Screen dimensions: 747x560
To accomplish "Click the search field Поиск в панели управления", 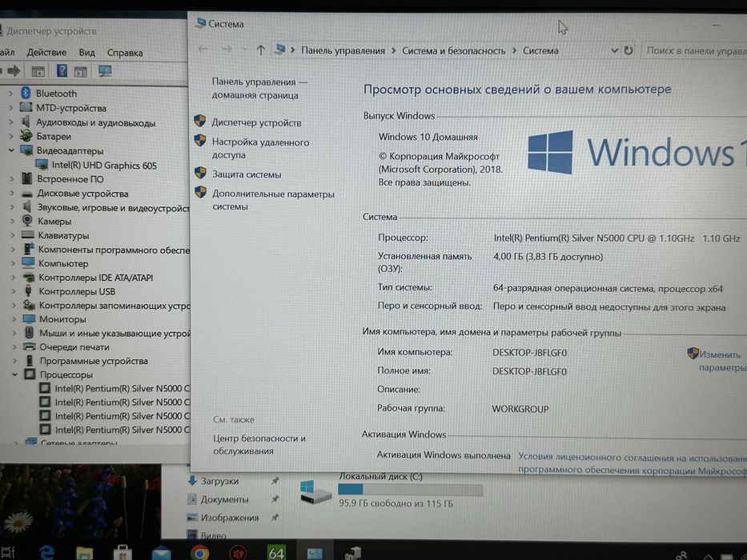I will pyautogui.click(x=693, y=50).
